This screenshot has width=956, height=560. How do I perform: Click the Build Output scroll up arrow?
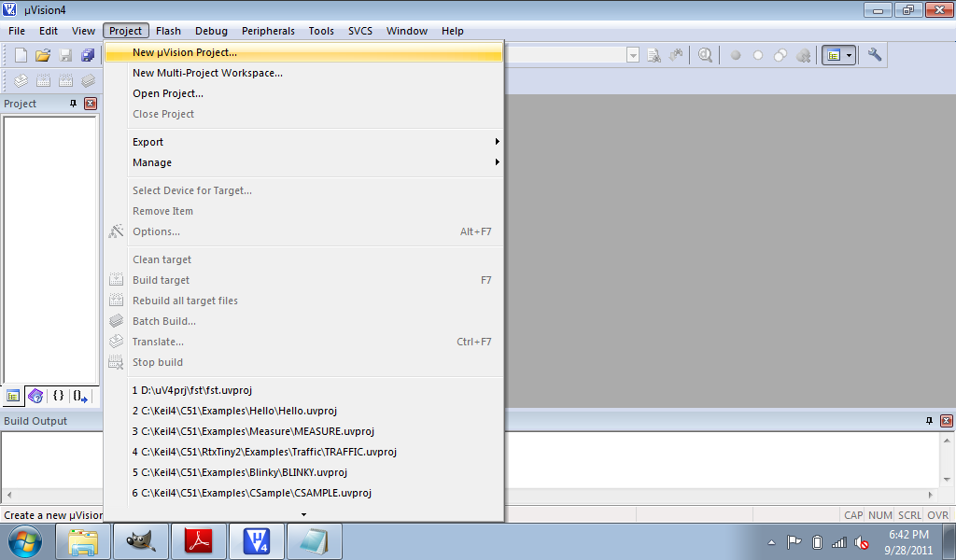pos(947,440)
